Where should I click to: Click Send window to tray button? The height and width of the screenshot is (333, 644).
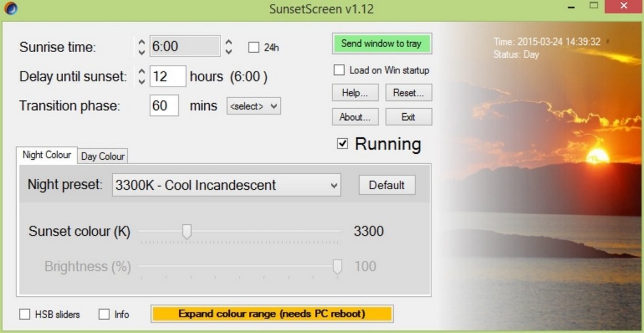[381, 43]
